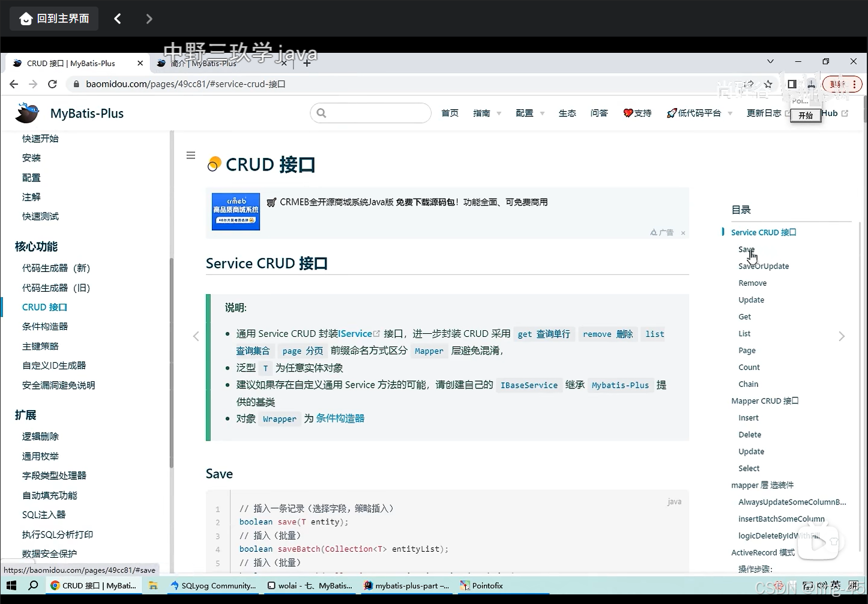Open 条件构造器 in the left sidebar

[x=45, y=327]
